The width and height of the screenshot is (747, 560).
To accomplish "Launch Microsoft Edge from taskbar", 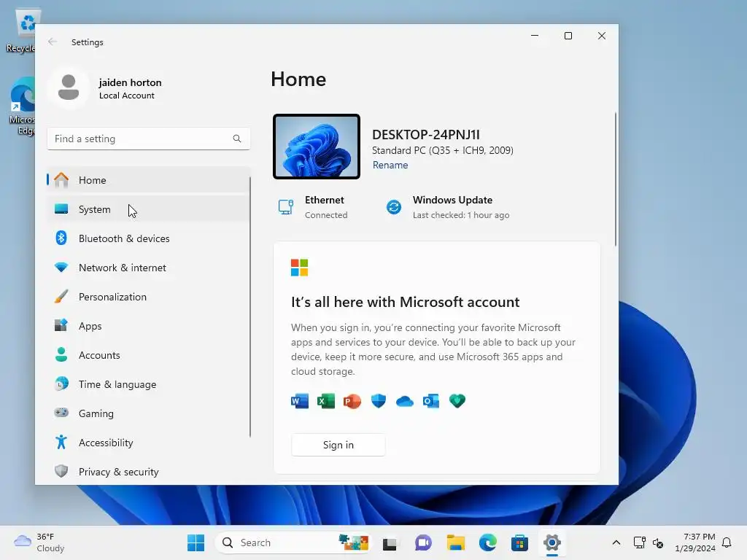I will pyautogui.click(x=488, y=542).
